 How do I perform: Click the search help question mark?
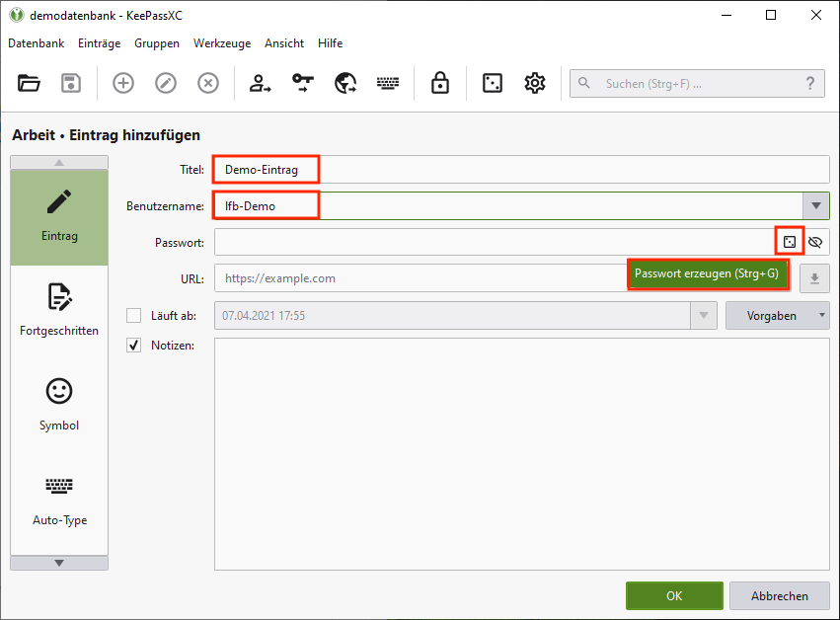click(810, 84)
